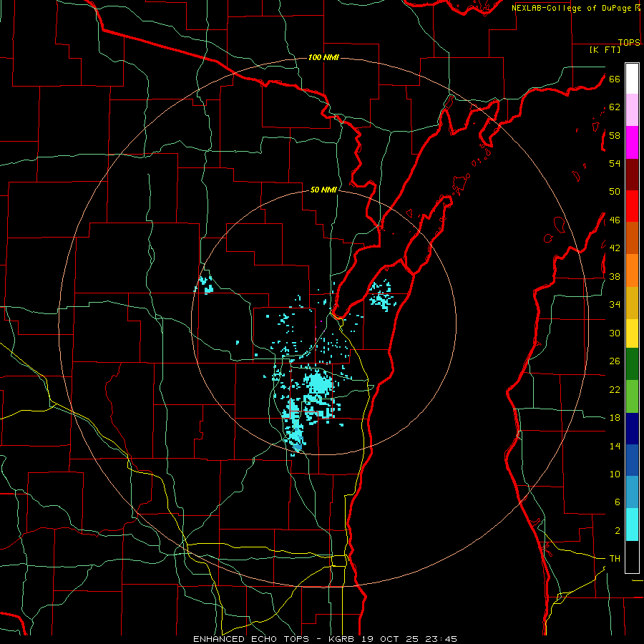The width and height of the screenshot is (644, 644).
Task: Click the gold 34 kft legend color
Action: click(632, 303)
